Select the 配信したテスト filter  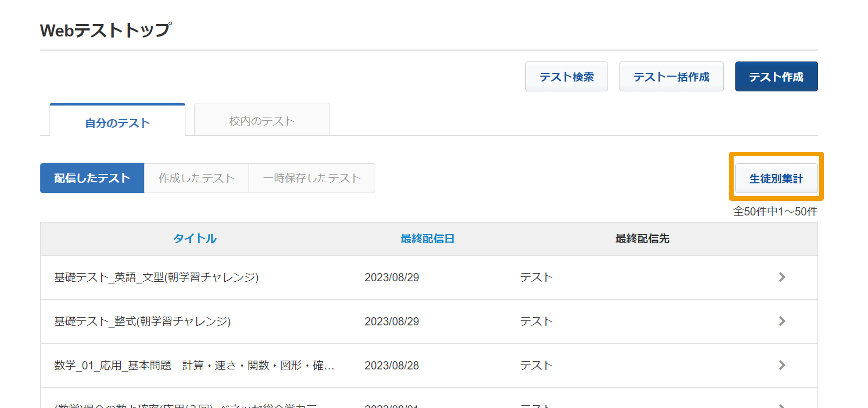[x=92, y=178]
